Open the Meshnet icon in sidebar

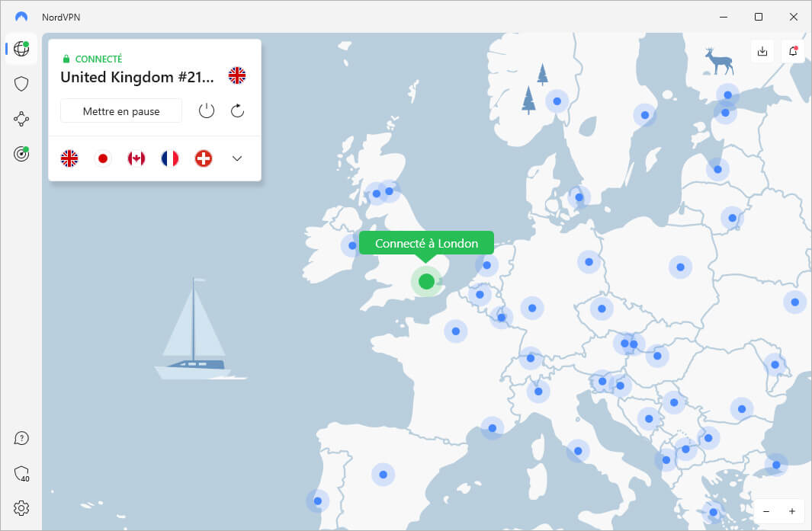pyautogui.click(x=21, y=118)
